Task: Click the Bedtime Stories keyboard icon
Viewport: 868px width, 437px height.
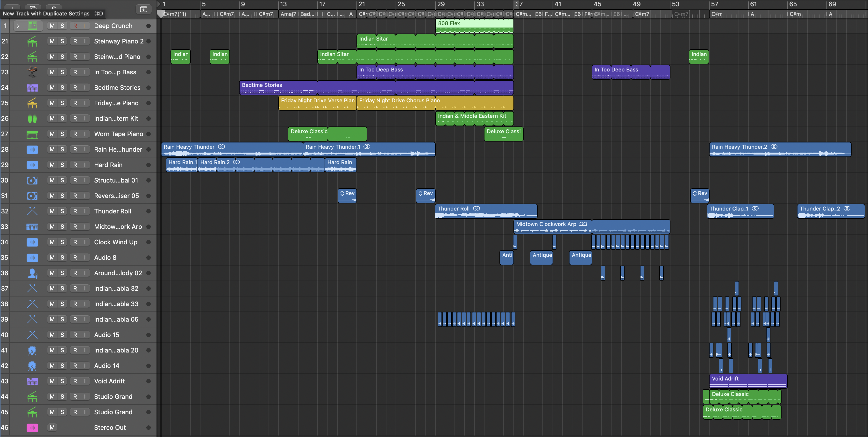Action: coord(32,88)
